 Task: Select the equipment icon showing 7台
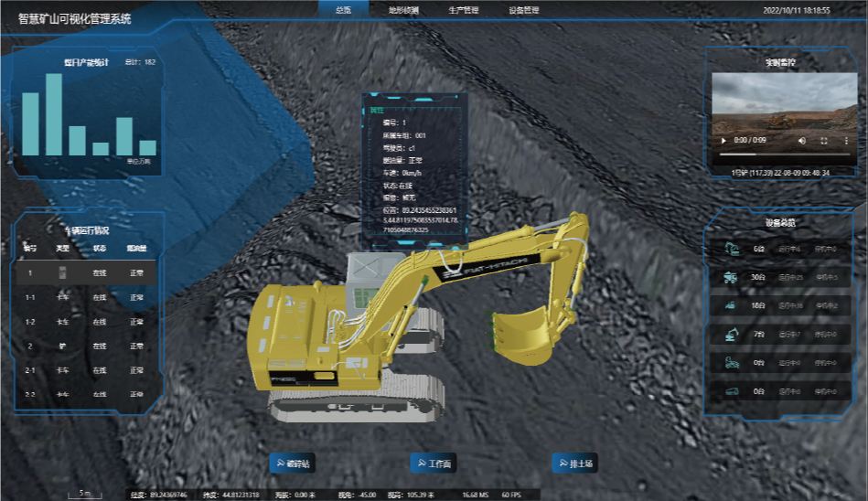pyautogui.click(x=731, y=335)
